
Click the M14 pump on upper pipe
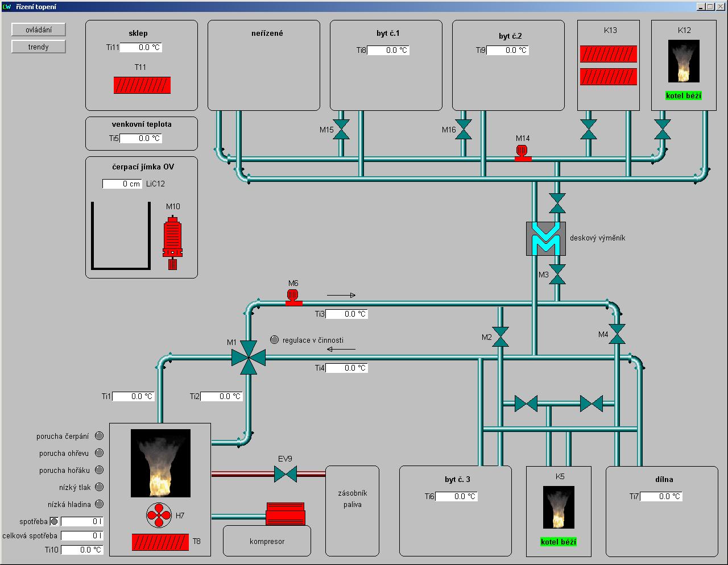point(523,152)
